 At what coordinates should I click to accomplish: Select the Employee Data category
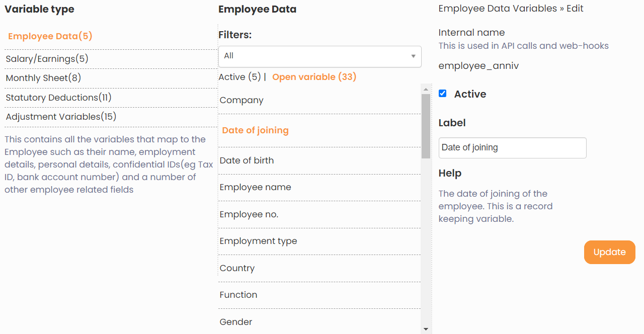[x=50, y=36]
